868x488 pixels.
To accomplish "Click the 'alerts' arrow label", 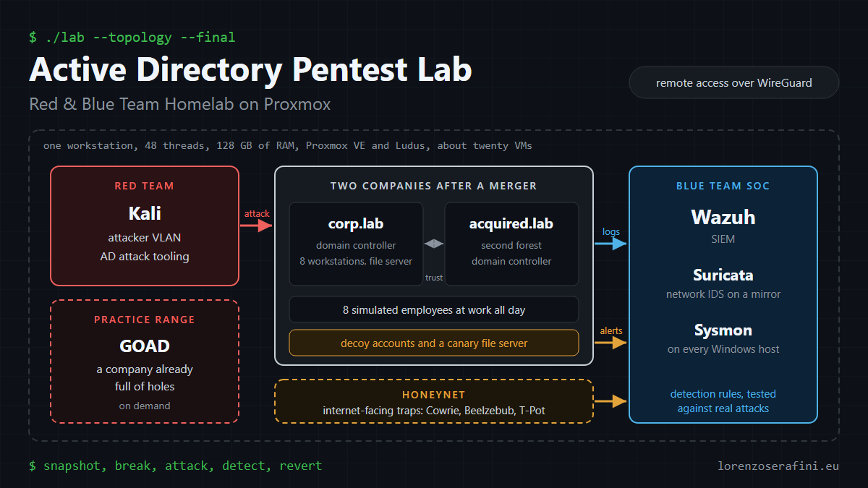I will (x=611, y=330).
